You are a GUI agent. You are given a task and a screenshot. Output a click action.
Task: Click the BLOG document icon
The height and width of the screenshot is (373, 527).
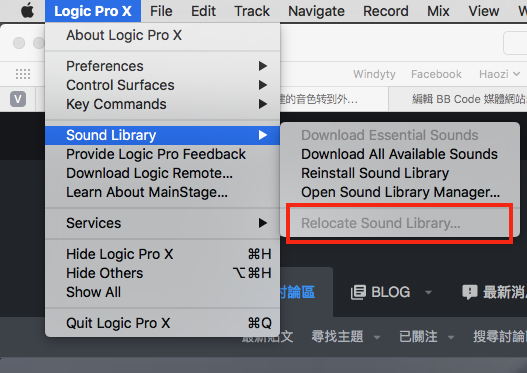click(x=358, y=292)
